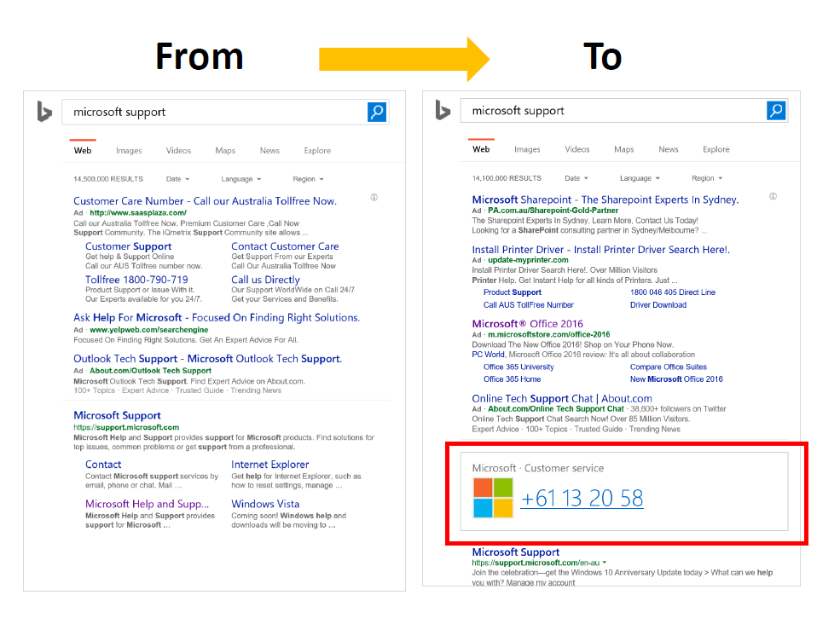The width and height of the screenshot is (840, 624).
Task: Open the Date filter in the right panel
Action: (576, 178)
